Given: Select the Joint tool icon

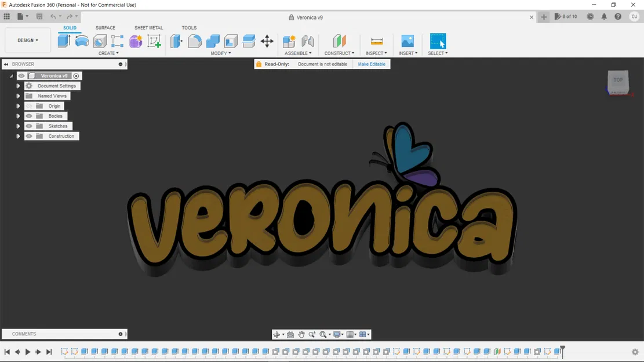Looking at the screenshot, I should (307, 41).
